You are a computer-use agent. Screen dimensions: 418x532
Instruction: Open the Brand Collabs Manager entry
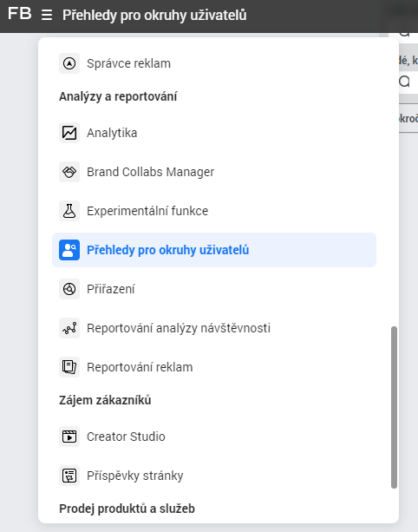(151, 172)
